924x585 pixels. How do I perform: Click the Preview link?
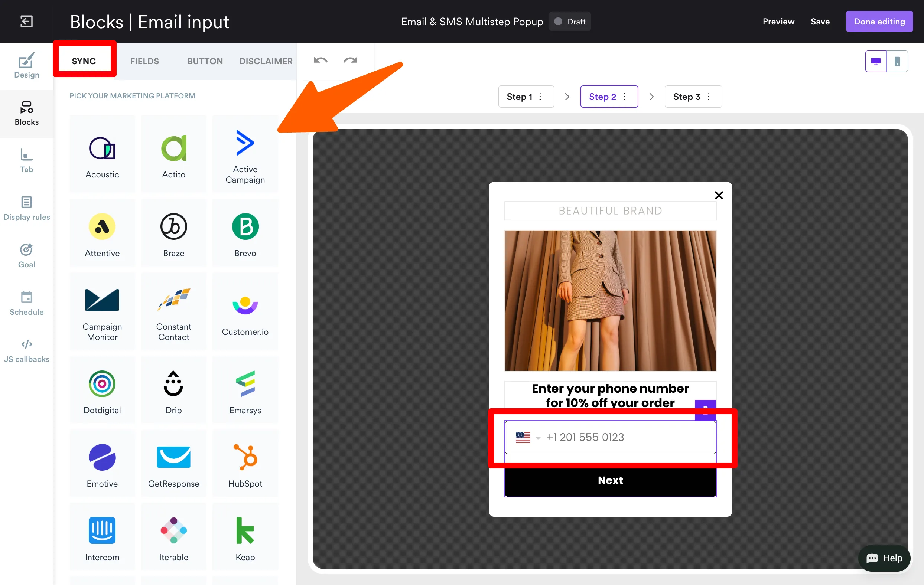(778, 22)
